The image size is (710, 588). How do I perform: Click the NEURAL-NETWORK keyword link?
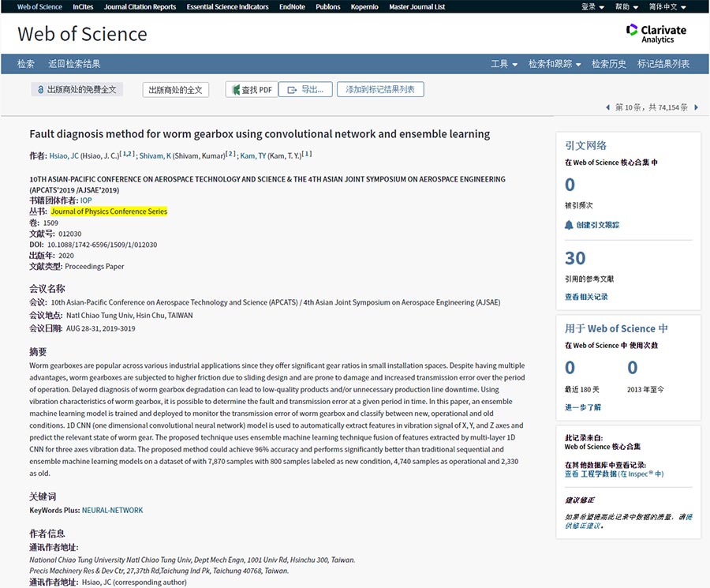[x=112, y=510]
